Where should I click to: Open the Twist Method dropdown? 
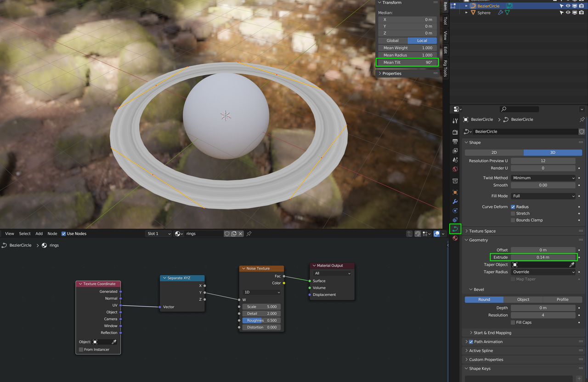point(543,178)
